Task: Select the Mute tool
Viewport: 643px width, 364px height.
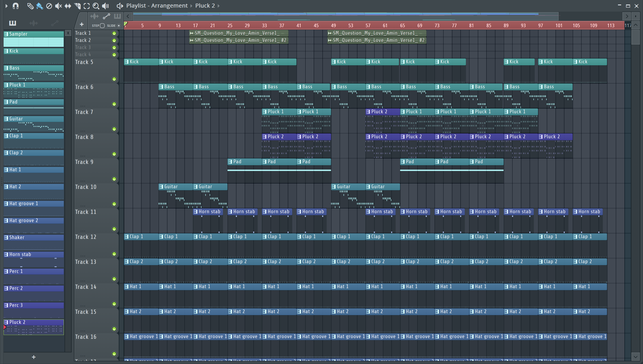Action: (x=58, y=6)
